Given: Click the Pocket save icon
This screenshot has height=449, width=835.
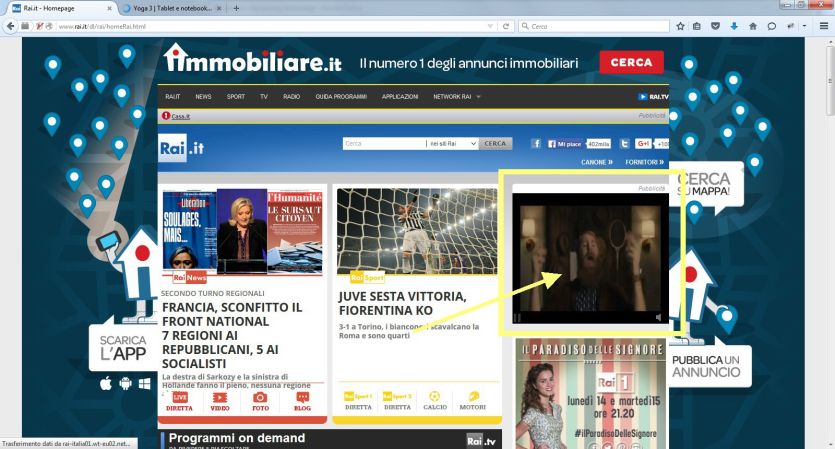Looking at the screenshot, I should pyautogui.click(x=715, y=26).
